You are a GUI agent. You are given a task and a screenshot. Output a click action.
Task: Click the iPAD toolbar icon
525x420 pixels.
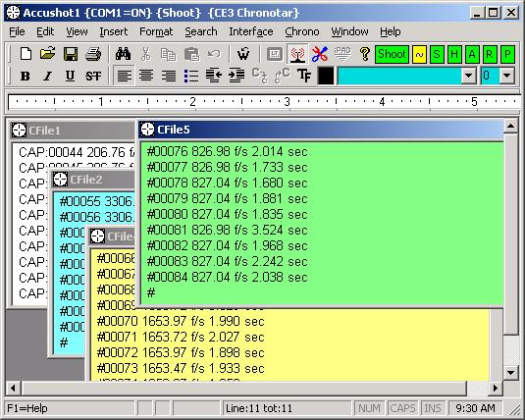coord(342,54)
